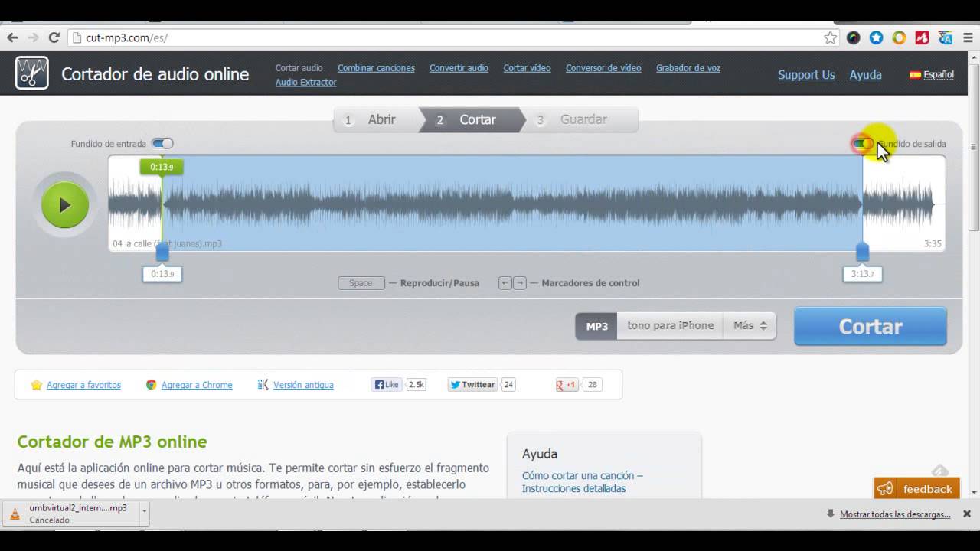
Task: Open the Audio Extractor link
Action: [x=306, y=83]
